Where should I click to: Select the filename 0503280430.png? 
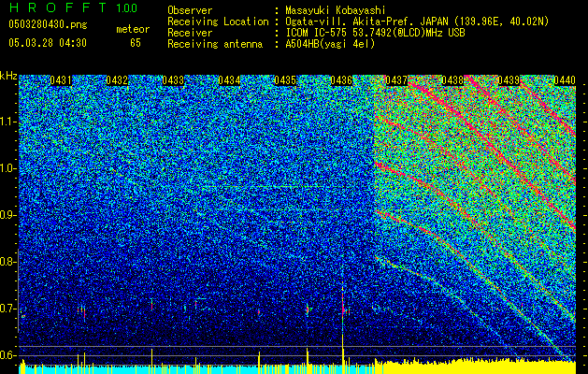coord(48,25)
